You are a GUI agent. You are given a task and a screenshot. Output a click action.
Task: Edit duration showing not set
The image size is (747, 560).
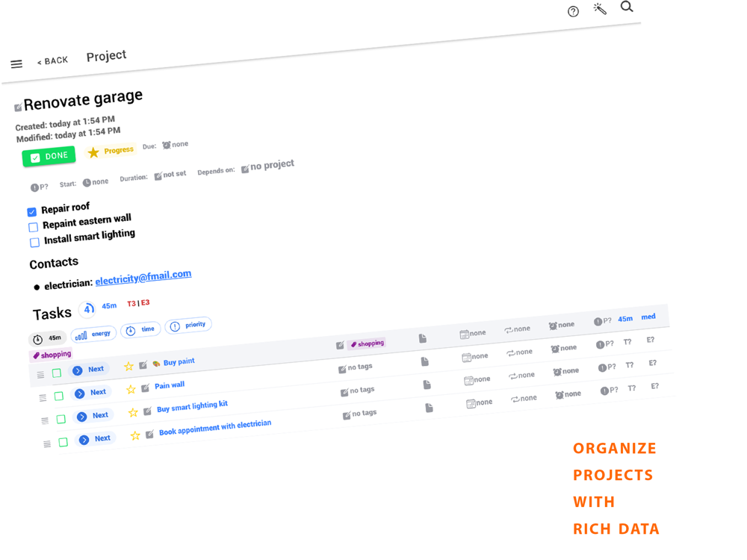[x=170, y=175]
